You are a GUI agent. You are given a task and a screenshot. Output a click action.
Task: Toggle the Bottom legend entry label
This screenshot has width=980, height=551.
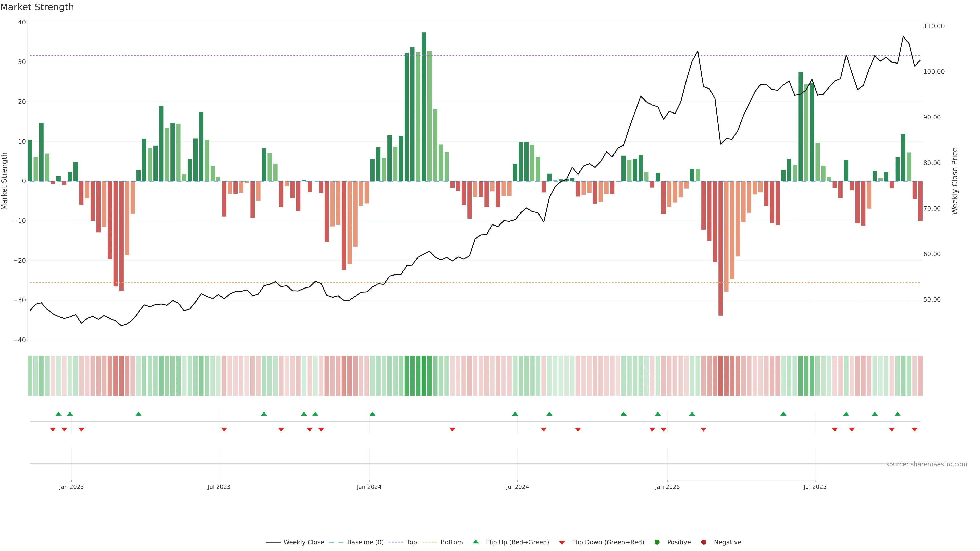[x=451, y=542]
